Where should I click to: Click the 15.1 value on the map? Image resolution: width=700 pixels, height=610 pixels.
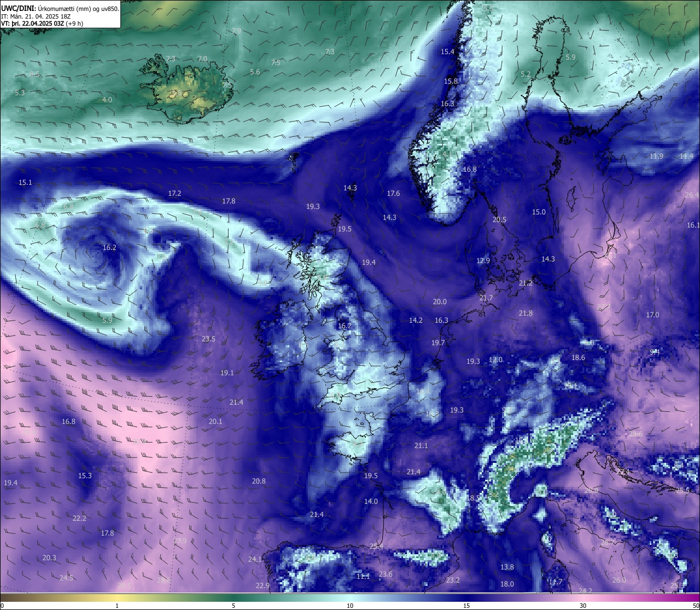pos(25,183)
